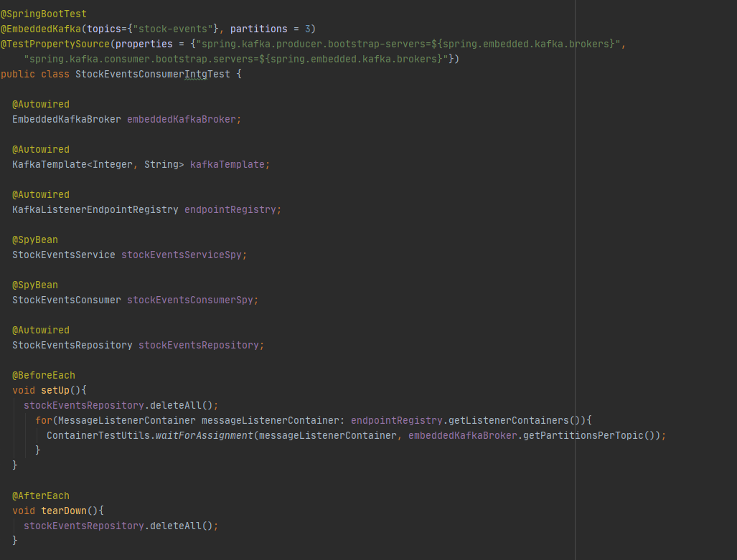Click the tearDown method name
This screenshot has height=560, width=737.
pos(64,511)
